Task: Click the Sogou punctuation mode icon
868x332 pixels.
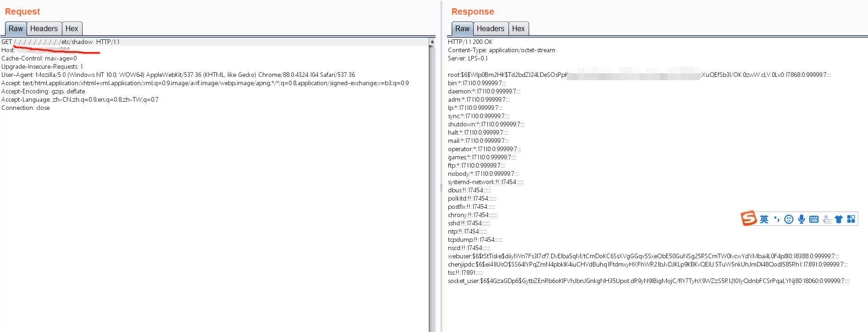Action: [777, 219]
